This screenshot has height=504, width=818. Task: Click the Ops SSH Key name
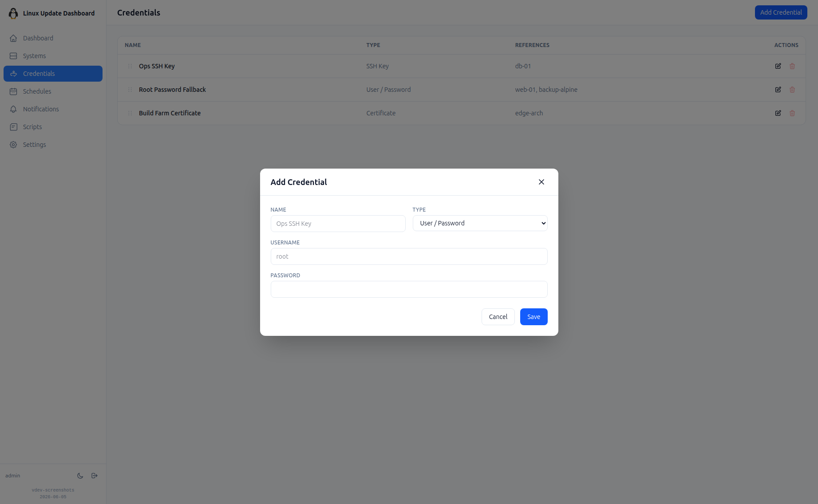point(157,66)
